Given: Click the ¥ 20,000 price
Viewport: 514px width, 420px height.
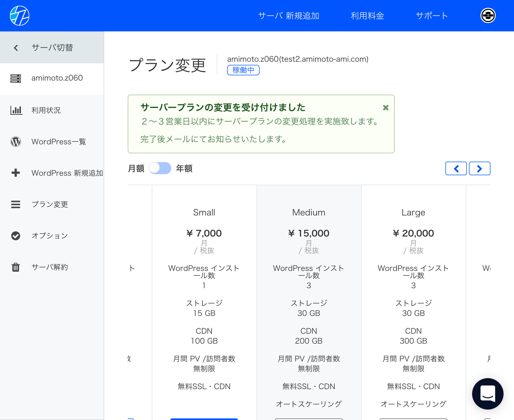Looking at the screenshot, I should (413, 233).
